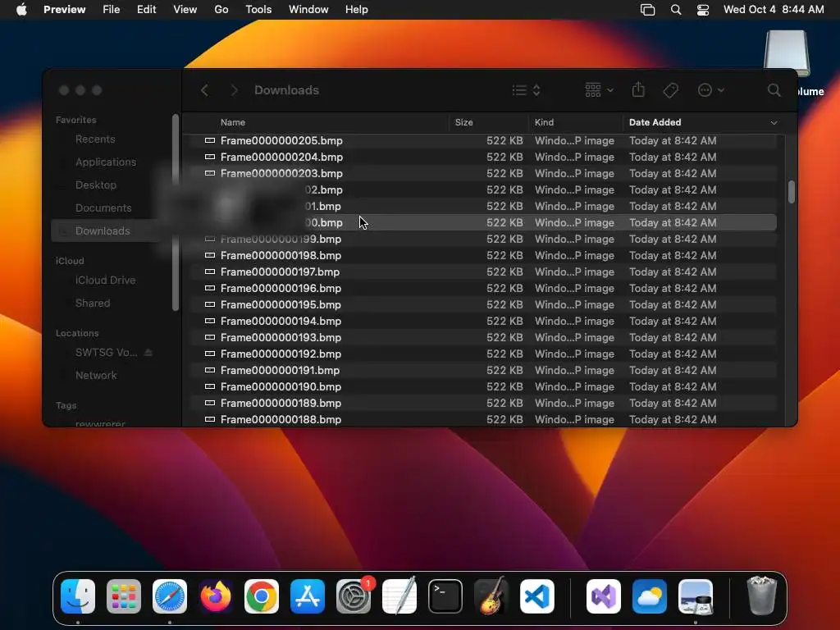The width and height of the screenshot is (840, 630).
Task: Open the Apple menu
Action: [x=21, y=10]
